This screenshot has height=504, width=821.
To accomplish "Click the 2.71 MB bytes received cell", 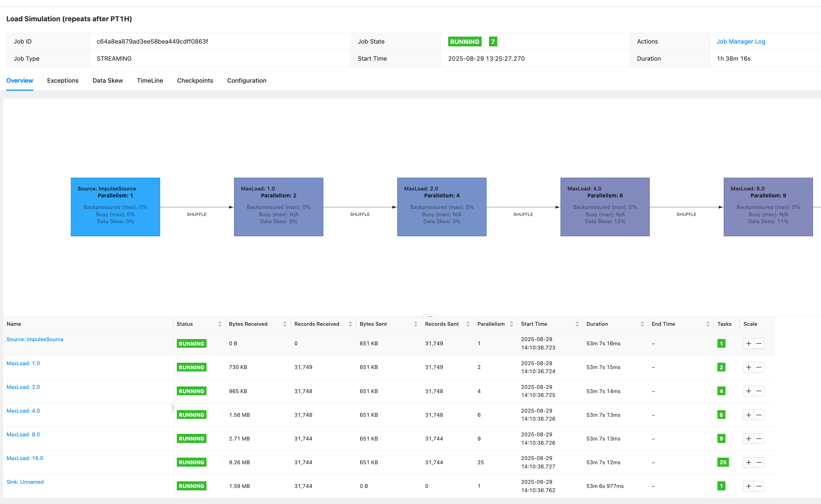I will click(239, 438).
